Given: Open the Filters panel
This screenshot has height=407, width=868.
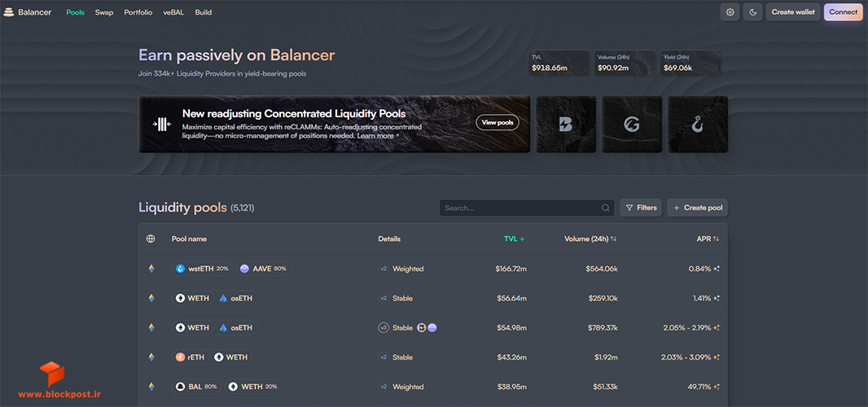Looking at the screenshot, I should [641, 208].
